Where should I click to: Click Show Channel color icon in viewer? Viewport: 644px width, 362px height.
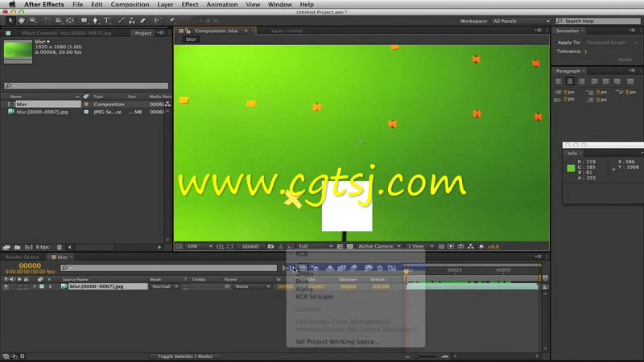click(291, 246)
